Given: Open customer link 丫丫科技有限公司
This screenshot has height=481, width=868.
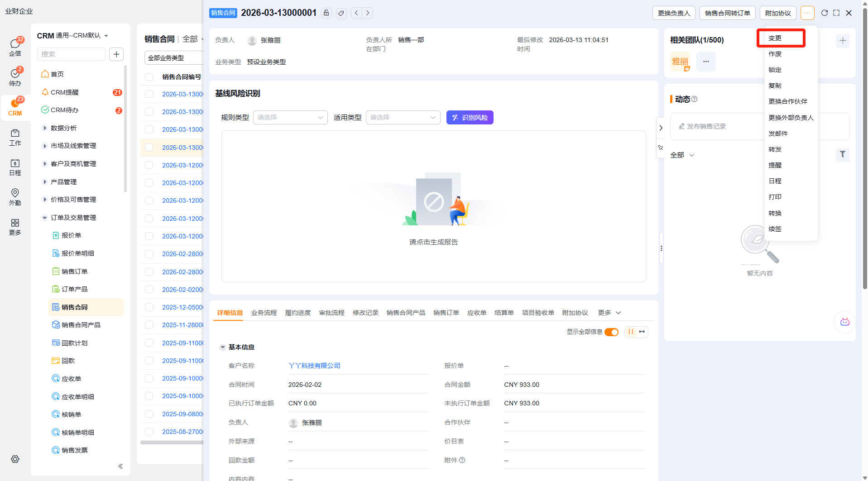Looking at the screenshot, I should tap(314, 366).
